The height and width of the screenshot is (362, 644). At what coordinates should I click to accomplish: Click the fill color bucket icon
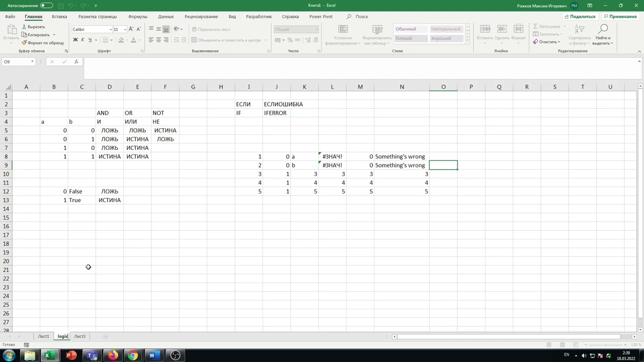(x=120, y=40)
